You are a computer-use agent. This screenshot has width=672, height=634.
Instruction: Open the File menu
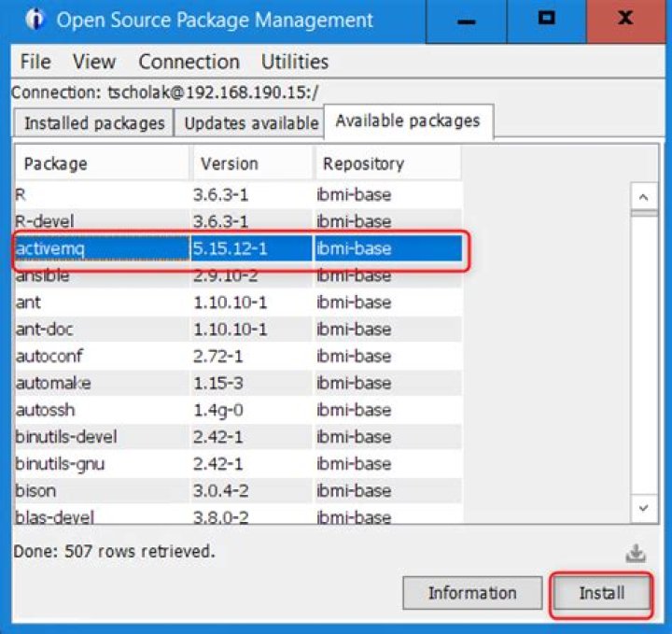(35, 62)
